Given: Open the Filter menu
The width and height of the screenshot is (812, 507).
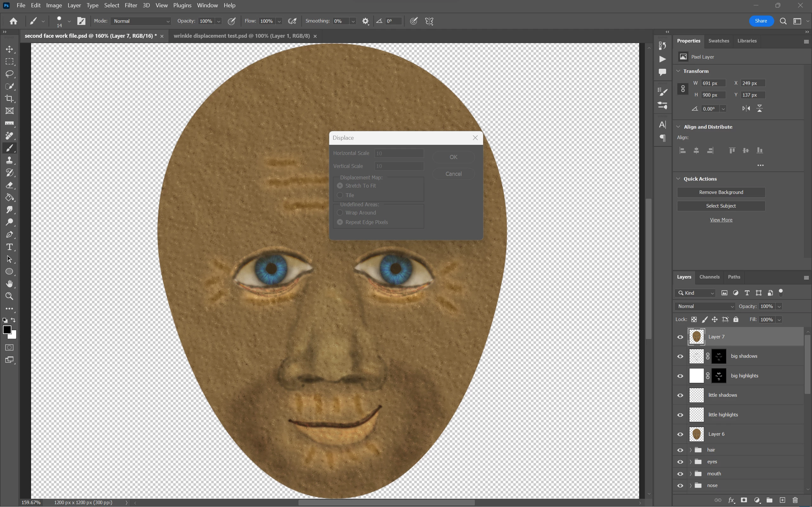Looking at the screenshot, I should point(131,5).
